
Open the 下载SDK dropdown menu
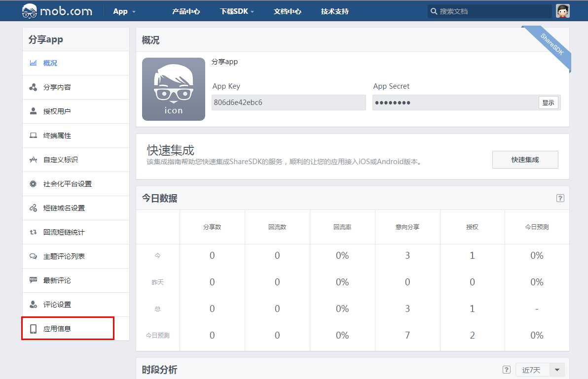click(237, 11)
